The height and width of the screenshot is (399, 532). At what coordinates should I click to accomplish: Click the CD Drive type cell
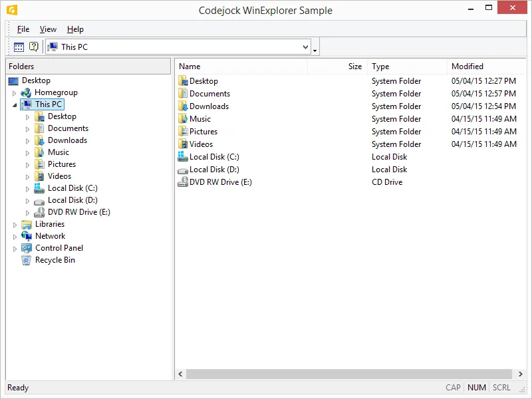pyautogui.click(x=387, y=182)
